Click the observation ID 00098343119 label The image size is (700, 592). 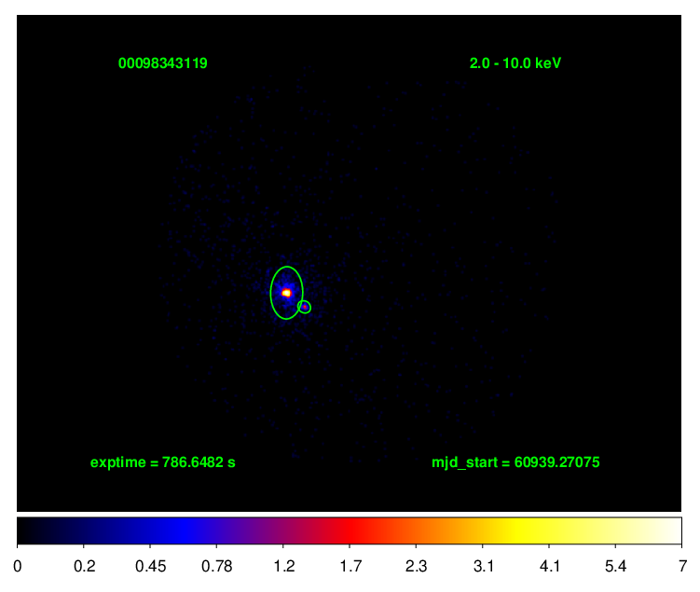pyautogui.click(x=162, y=63)
